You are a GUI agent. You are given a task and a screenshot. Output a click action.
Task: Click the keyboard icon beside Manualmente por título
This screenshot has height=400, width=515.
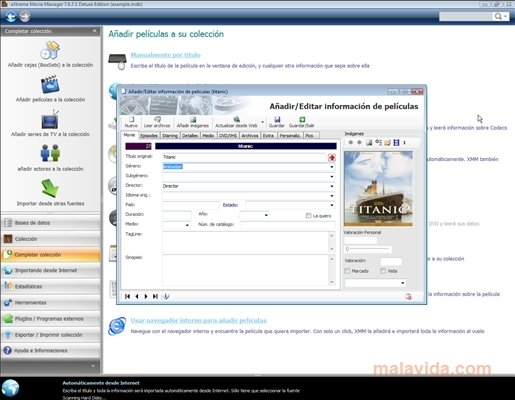pos(117,61)
